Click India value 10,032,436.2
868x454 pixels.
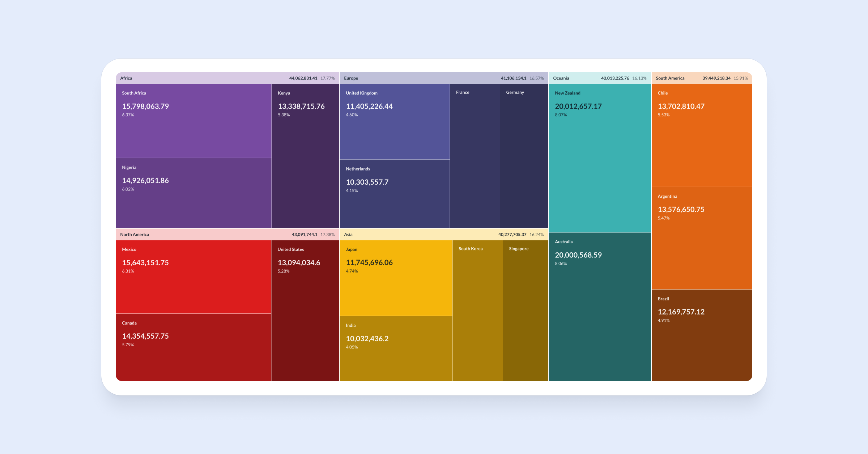[367, 339]
